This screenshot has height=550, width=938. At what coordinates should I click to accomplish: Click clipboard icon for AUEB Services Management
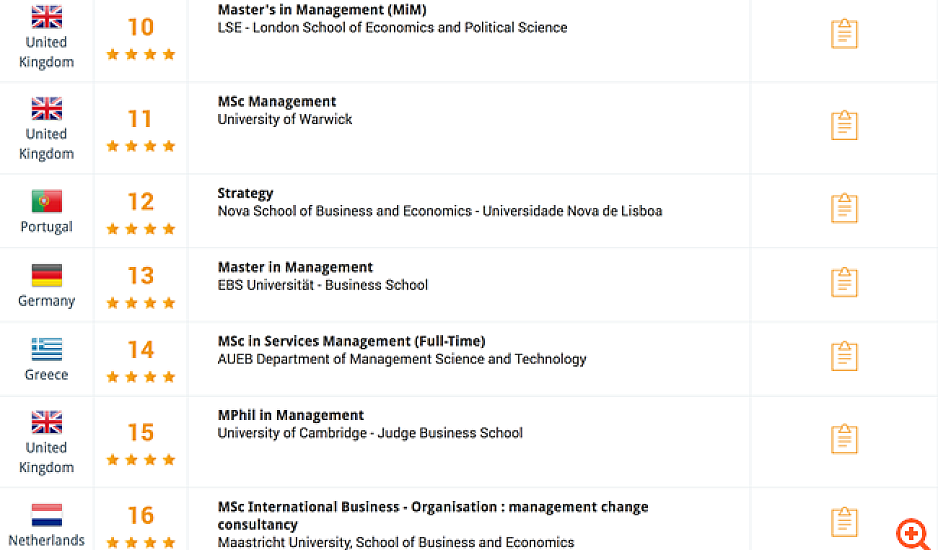click(x=844, y=356)
